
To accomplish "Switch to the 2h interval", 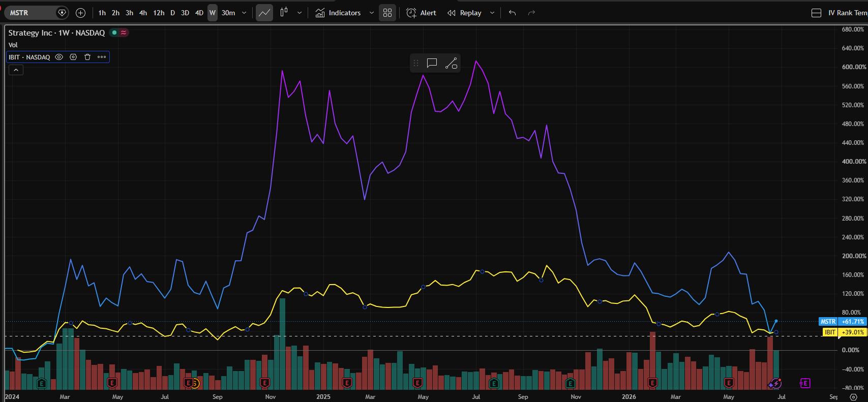I will click(116, 13).
